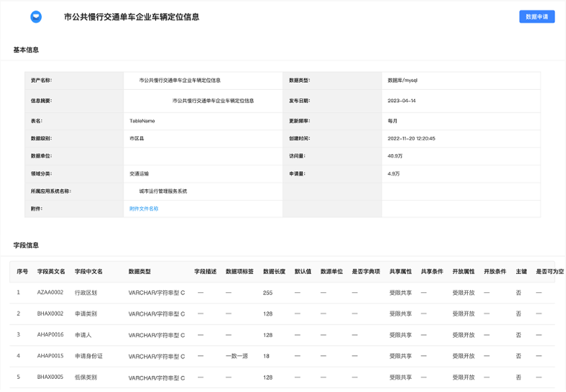Click the page title 市公共慢行交通单车企业车辆定位信息
566x392 pixels.
click(131, 17)
